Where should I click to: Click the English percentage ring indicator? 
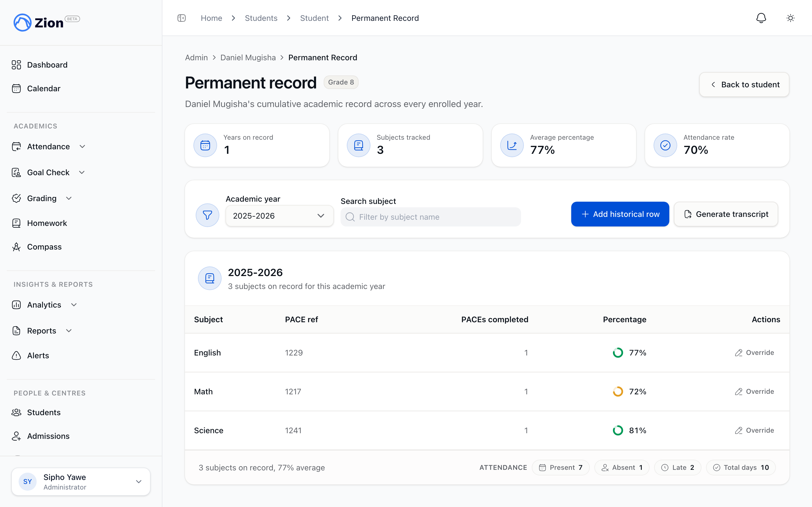tap(618, 353)
